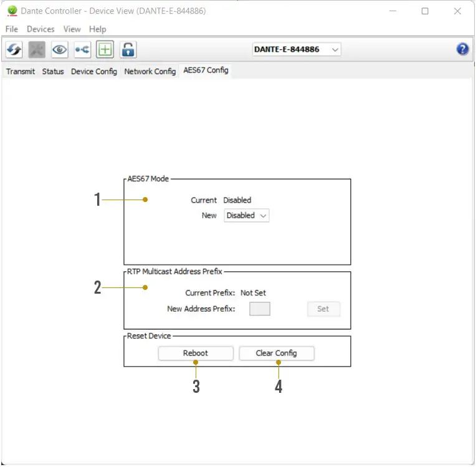
Task: Click the Current mode value Disabled
Action: tap(237, 200)
